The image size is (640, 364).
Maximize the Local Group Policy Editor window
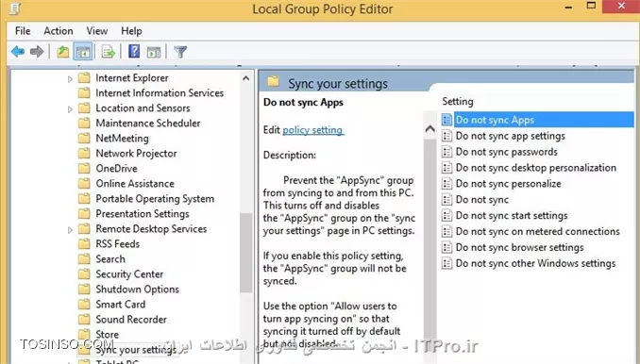591,6
